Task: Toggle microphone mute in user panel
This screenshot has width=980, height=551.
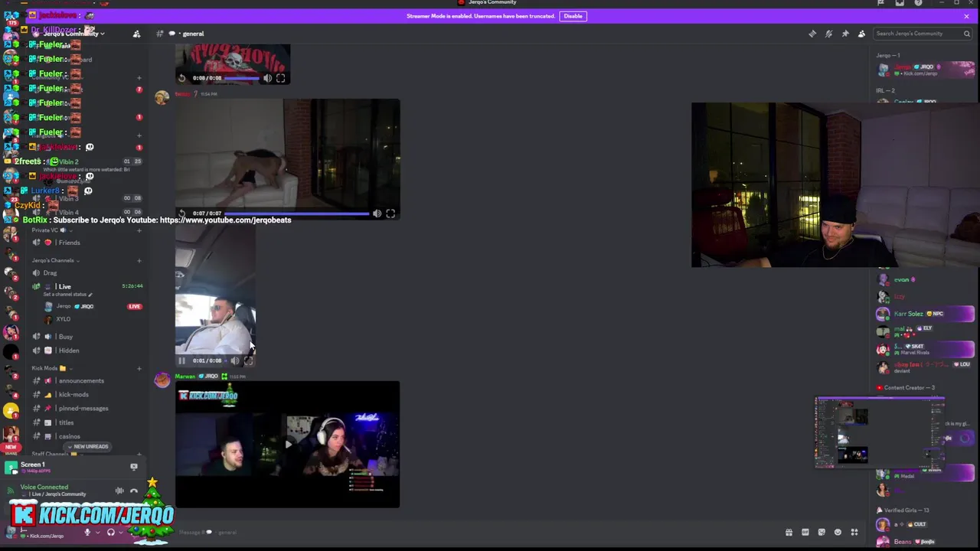Action: pos(87,533)
